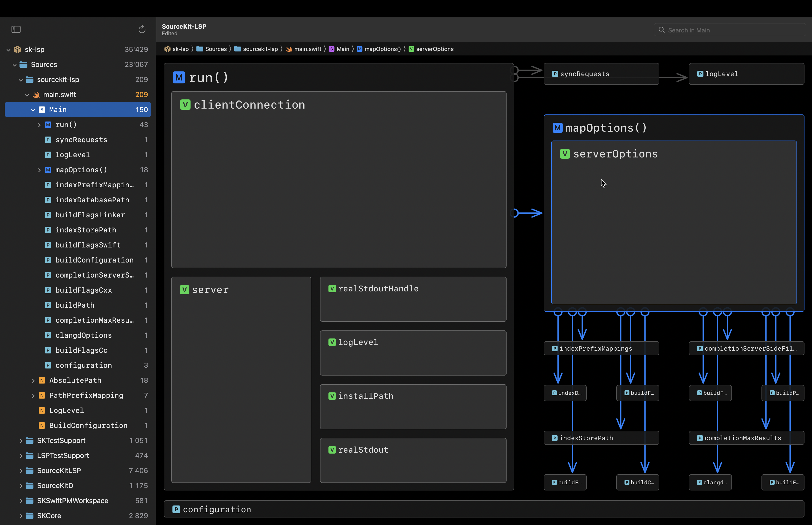The width and height of the screenshot is (812, 525).
Task: Select the clangd… node in the diagram
Action: click(710, 482)
